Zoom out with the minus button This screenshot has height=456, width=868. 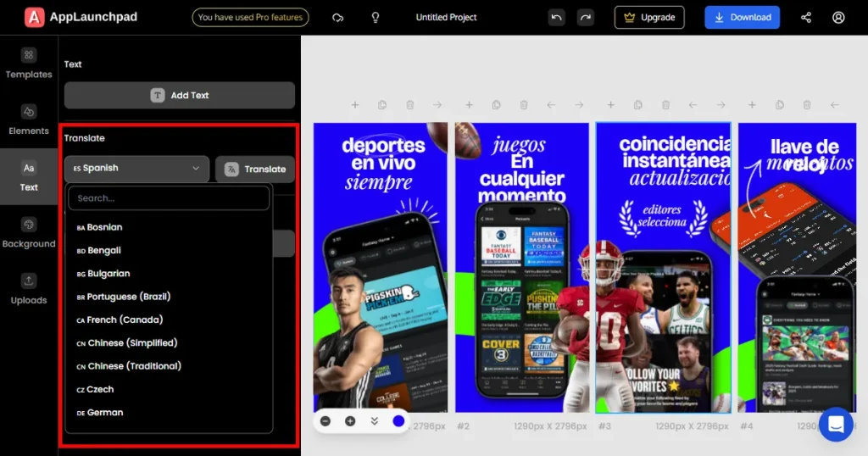(x=325, y=420)
